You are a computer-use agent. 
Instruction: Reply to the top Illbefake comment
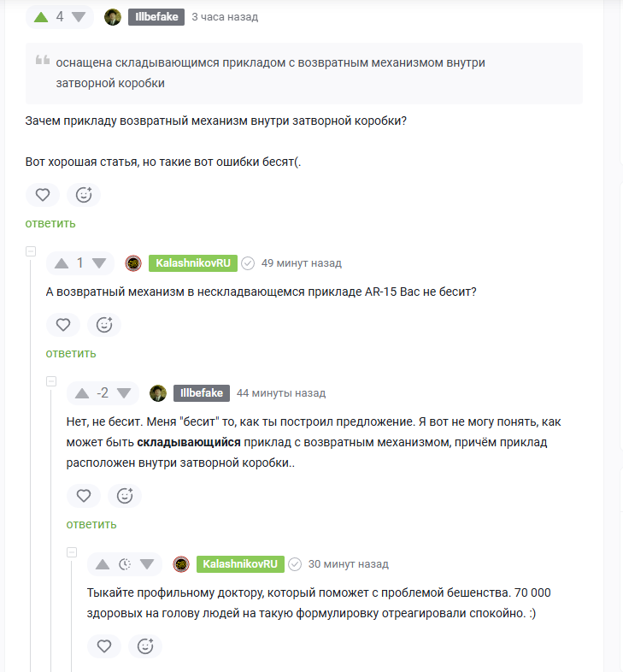(x=50, y=223)
